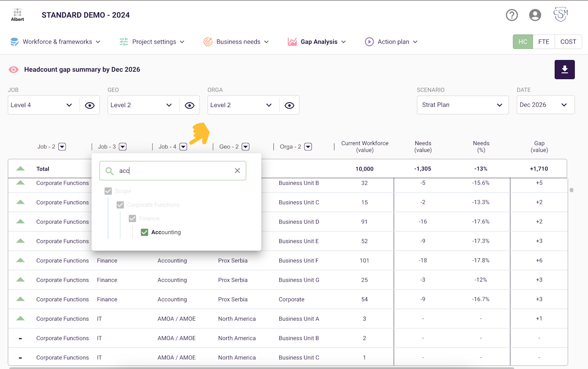
Task: Open the Workforce & frameworks menu
Action: point(55,42)
